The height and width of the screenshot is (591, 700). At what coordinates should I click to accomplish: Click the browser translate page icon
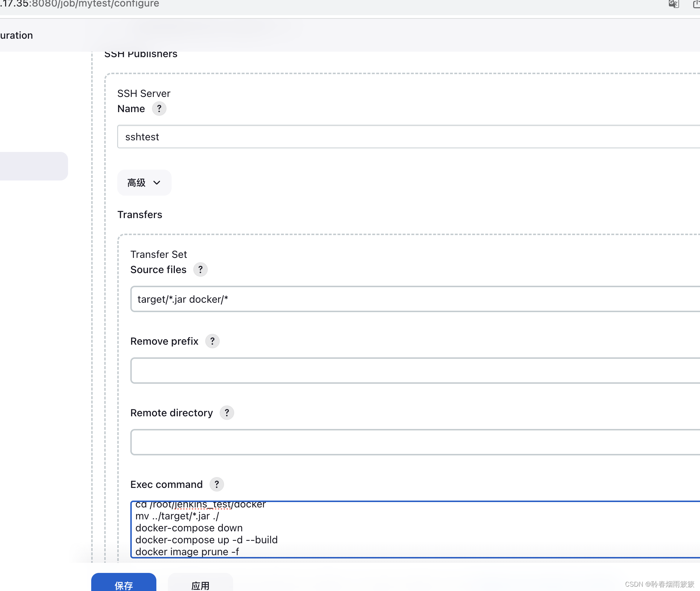674,4
